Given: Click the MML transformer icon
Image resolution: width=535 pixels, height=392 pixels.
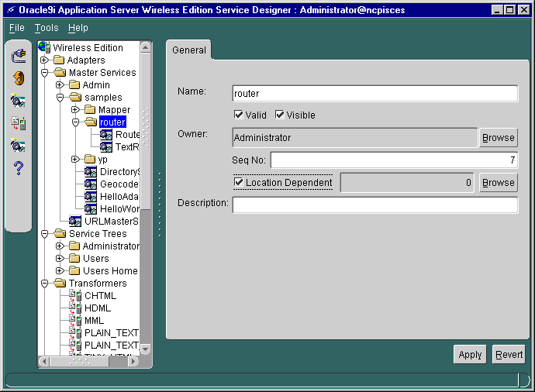Looking at the screenshot, I should click(75, 320).
